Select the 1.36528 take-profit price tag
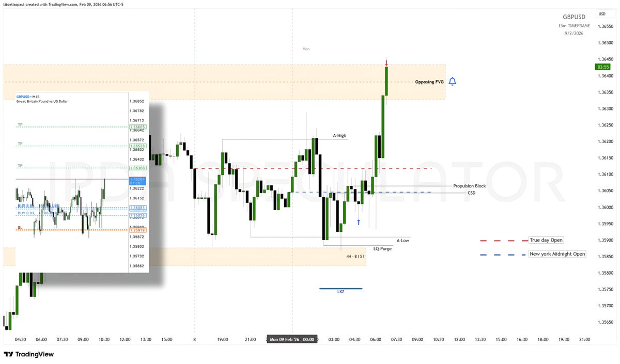The height and width of the screenshot is (364, 620). click(x=138, y=146)
